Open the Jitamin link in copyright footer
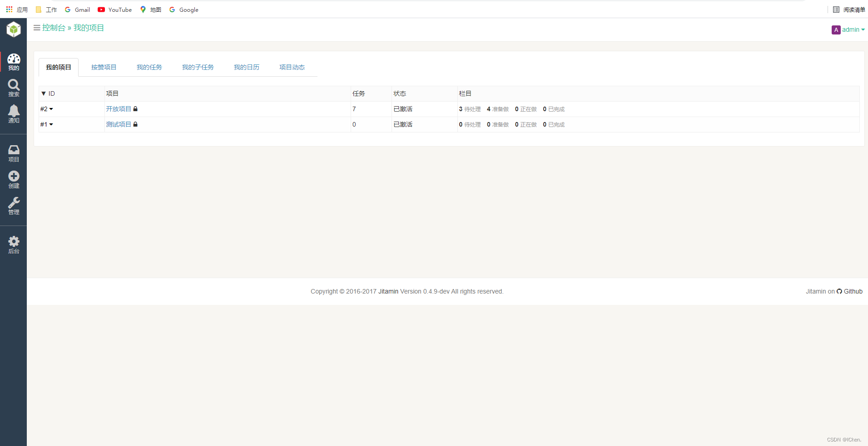The height and width of the screenshot is (446, 868). (x=388, y=291)
